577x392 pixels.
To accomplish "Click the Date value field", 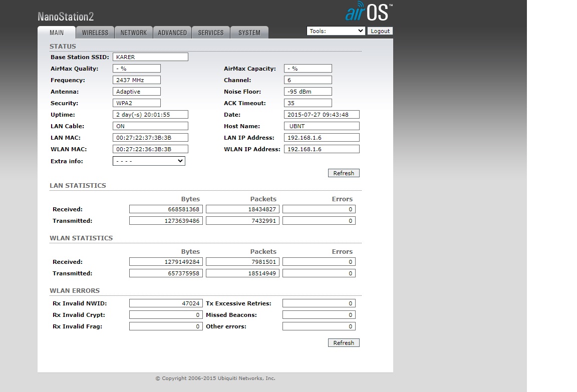I will (x=322, y=114).
